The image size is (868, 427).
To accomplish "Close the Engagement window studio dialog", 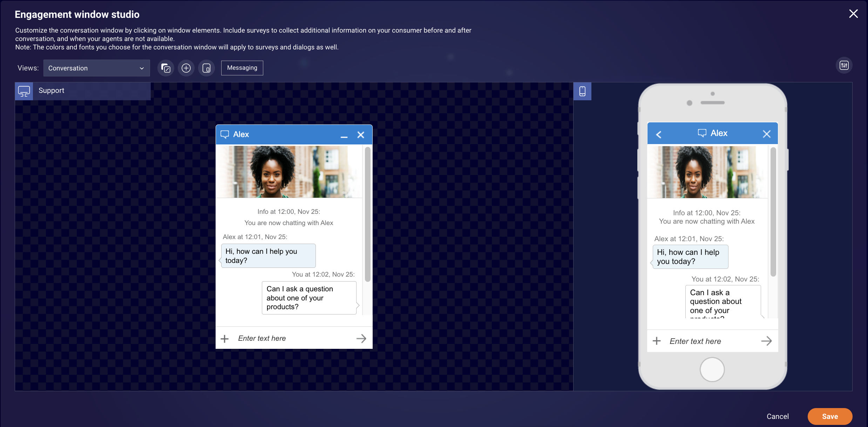I will pyautogui.click(x=853, y=14).
